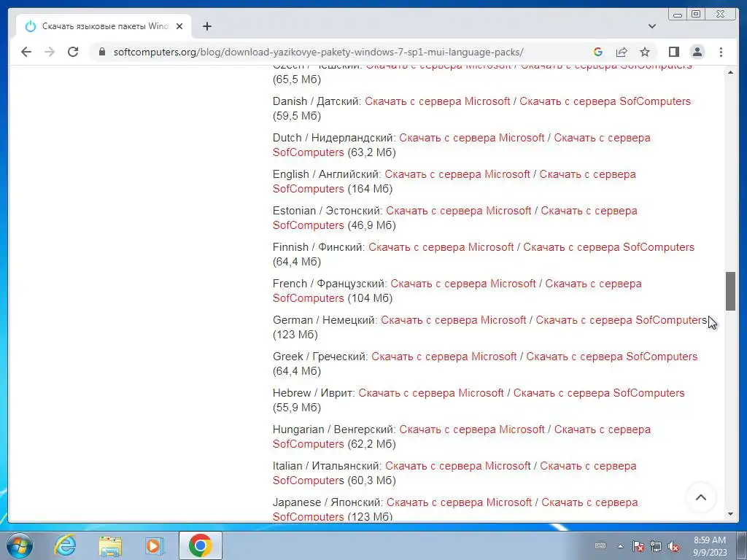Click the Chrome taskbar icon

click(200, 545)
